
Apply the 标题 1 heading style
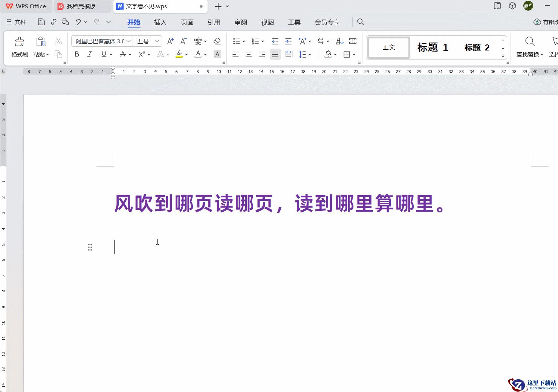click(x=433, y=47)
